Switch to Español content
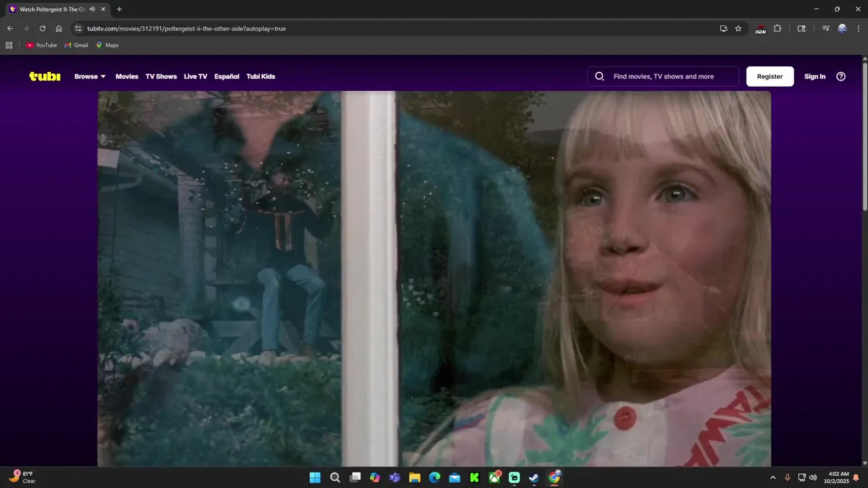Screen dimensions: 868x488 (x=226, y=77)
